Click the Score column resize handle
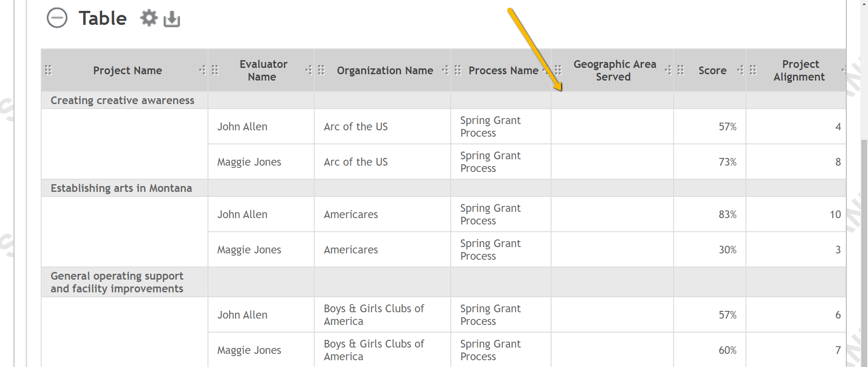Viewport: 868px width, 367px height. coord(741,70)
